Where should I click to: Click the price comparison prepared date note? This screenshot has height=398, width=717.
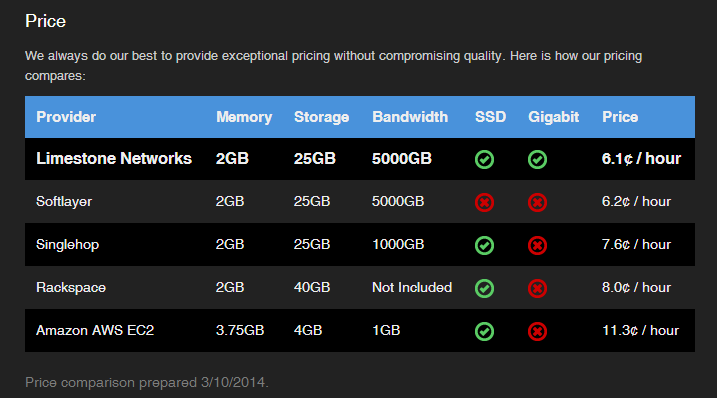[147, 382]
